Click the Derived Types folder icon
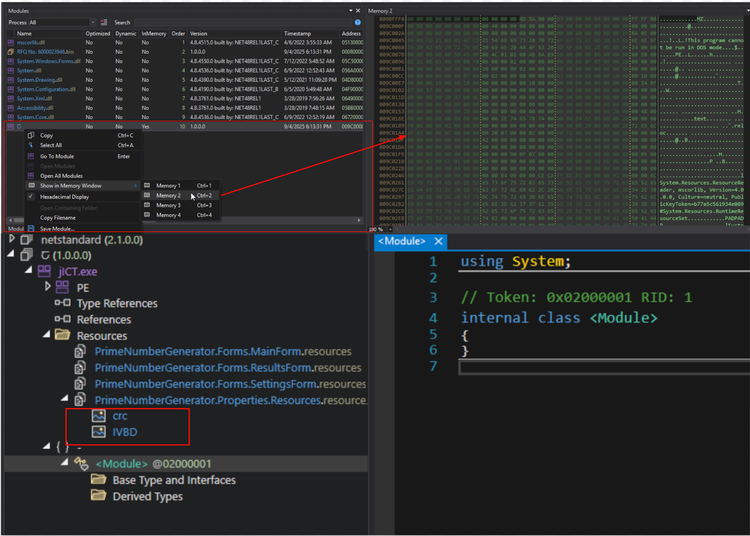Screen dimensions: 750x536 coord(98,496)
